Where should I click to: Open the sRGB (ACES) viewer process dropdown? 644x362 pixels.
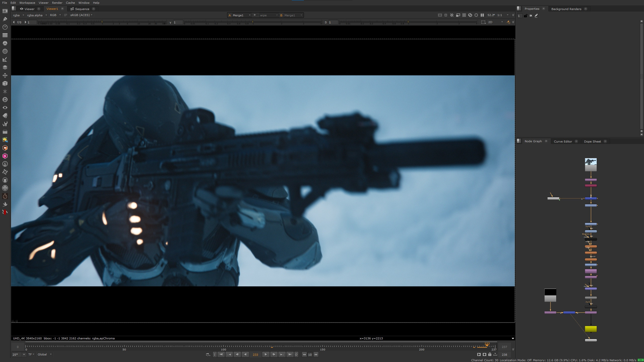[81, 15]
